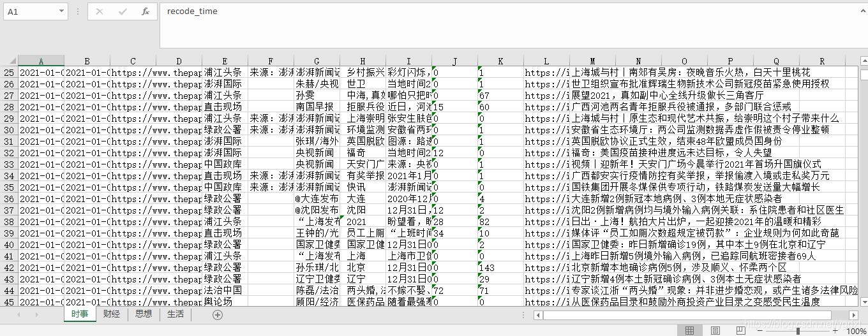Click cell 王钟的/光 in row 39
Image resolution: width=868 pixels, height=336 pixels.
[317, 233]
